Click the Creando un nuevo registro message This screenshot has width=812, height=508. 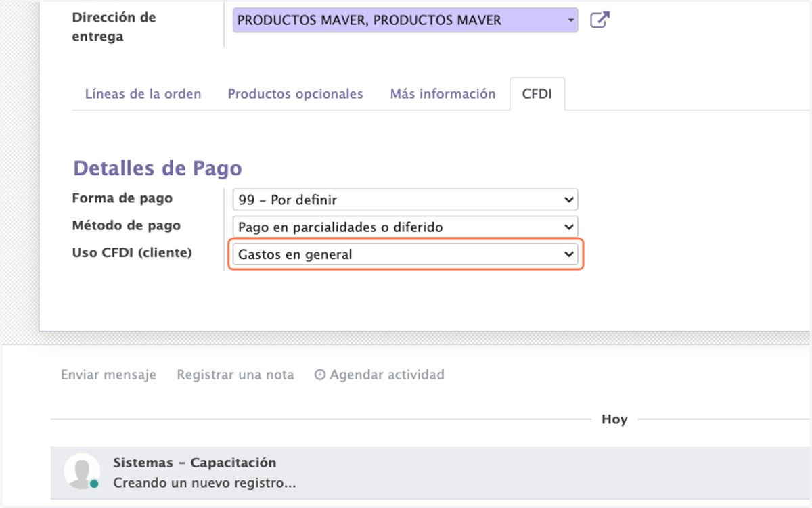pyautogui.click(x=204, y=484)
